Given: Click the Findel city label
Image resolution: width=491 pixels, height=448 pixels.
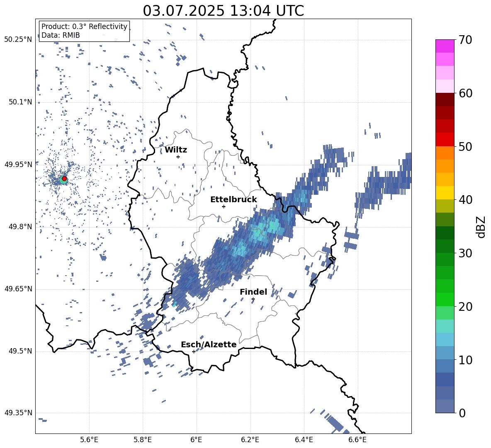Looking at the screenshot, I should [253, 292].
